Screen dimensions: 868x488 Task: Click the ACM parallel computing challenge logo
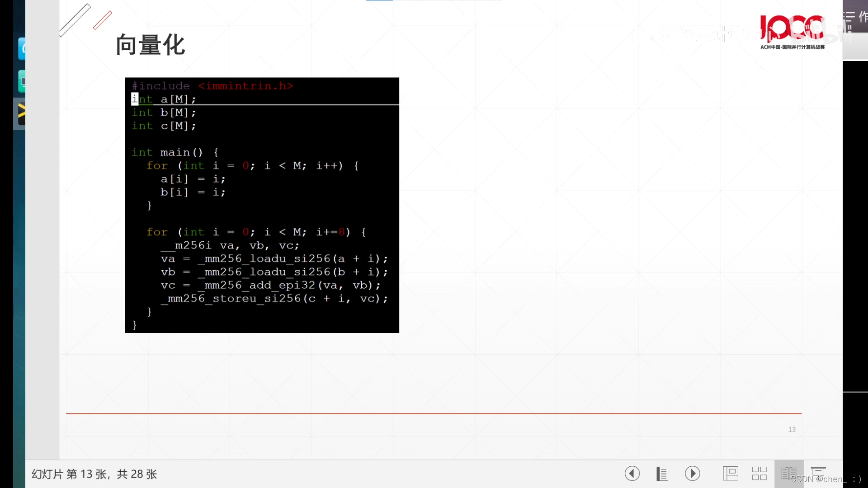(x=793, y=32)
